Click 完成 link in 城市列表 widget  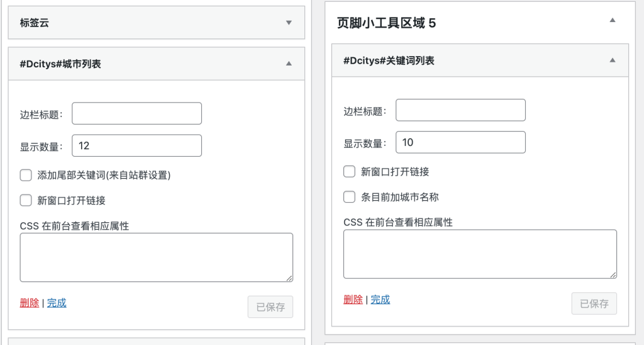click(x=56, y=303)
